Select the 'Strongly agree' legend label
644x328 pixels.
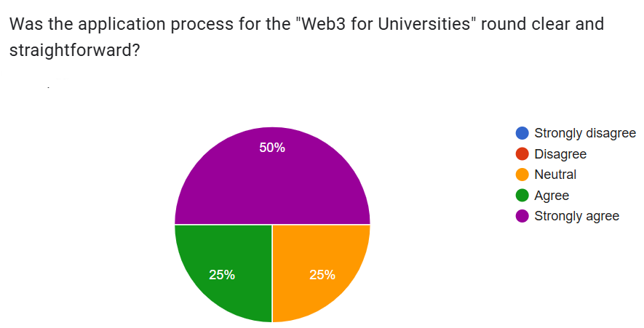pyautogui.click(x=576, y=216)
